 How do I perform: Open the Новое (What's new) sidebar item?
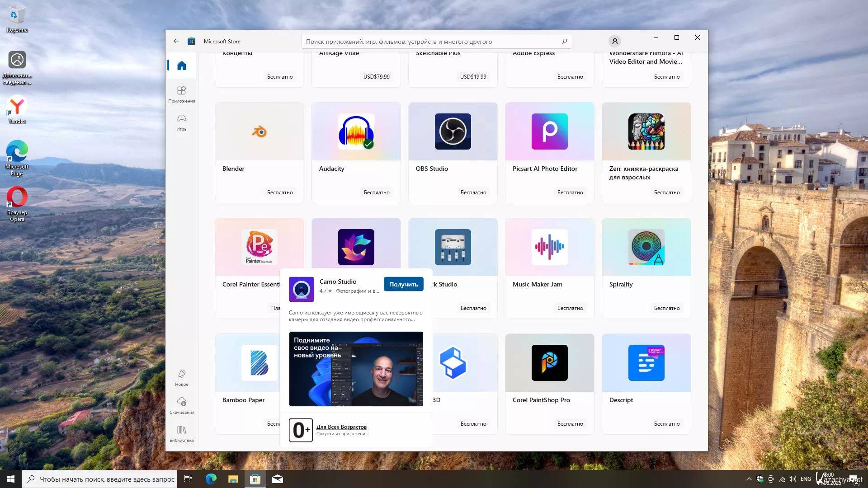click(x=181, y=377)
